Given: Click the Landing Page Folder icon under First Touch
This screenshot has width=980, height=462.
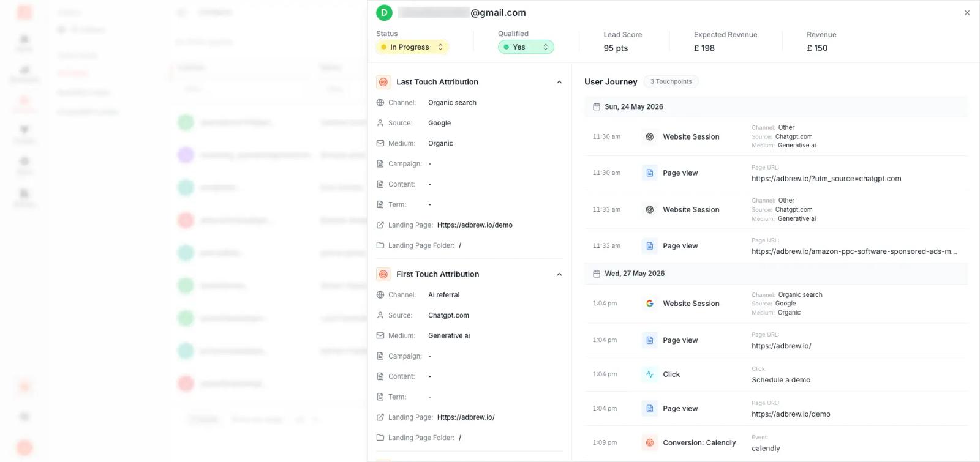Looking at the screenshot, I should (380, 438).
